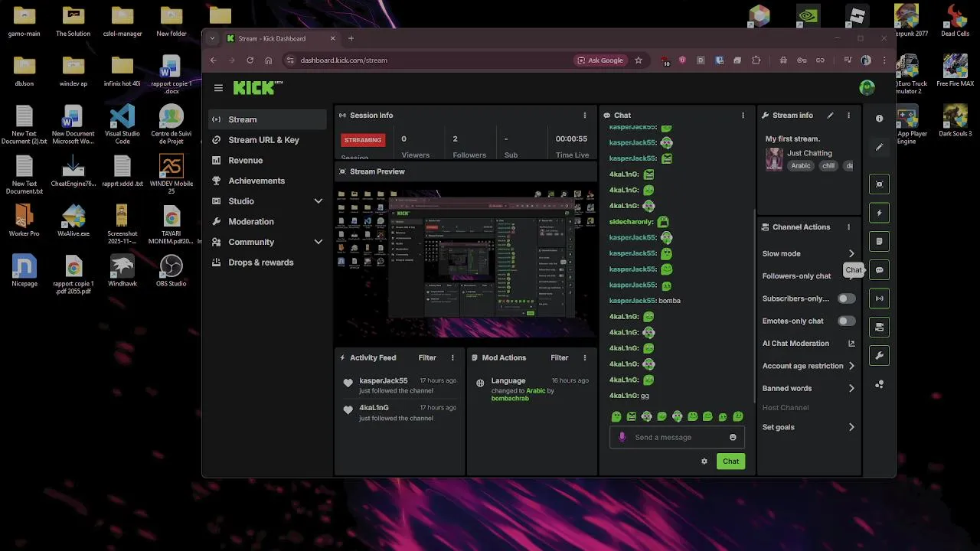This screenshot has height=551, width=980.
Task: Open bombachrab link in Mod Actions
Action: tap(510, 399)
